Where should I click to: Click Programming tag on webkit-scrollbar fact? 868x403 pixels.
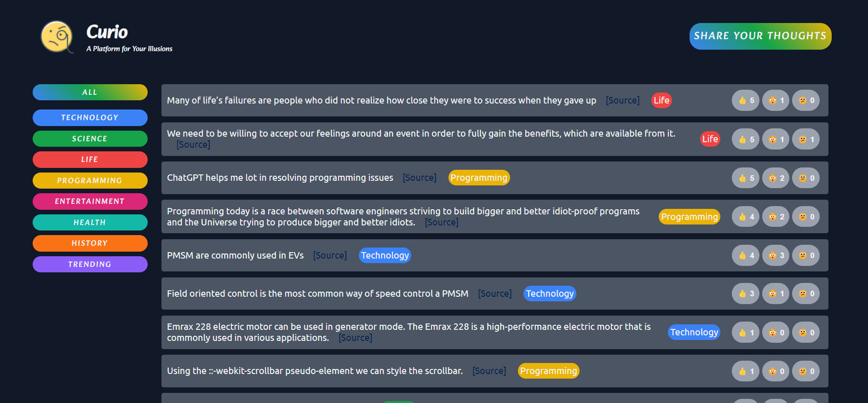pos(548,371)
